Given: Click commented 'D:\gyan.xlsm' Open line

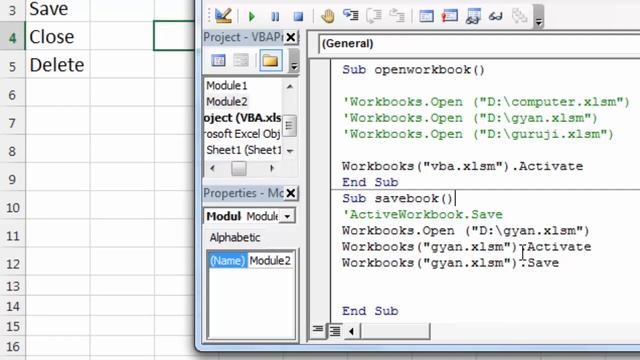Looking at the screenshot, I should coord(470,118).
